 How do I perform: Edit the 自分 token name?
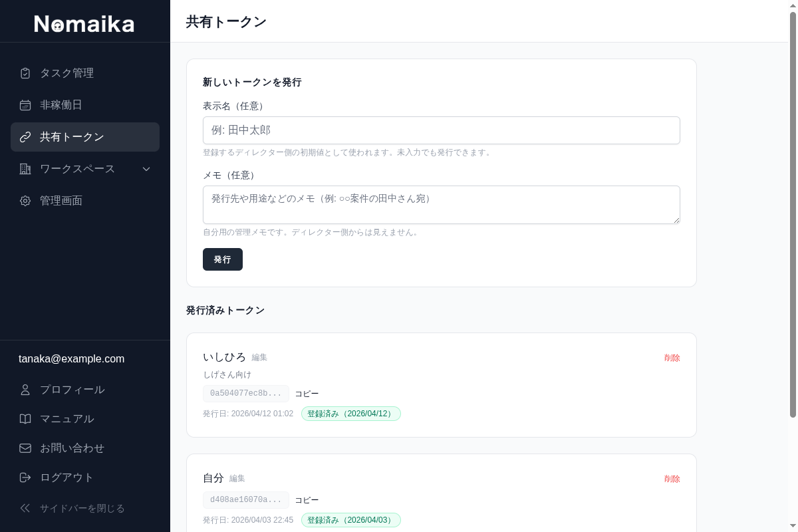237,479
